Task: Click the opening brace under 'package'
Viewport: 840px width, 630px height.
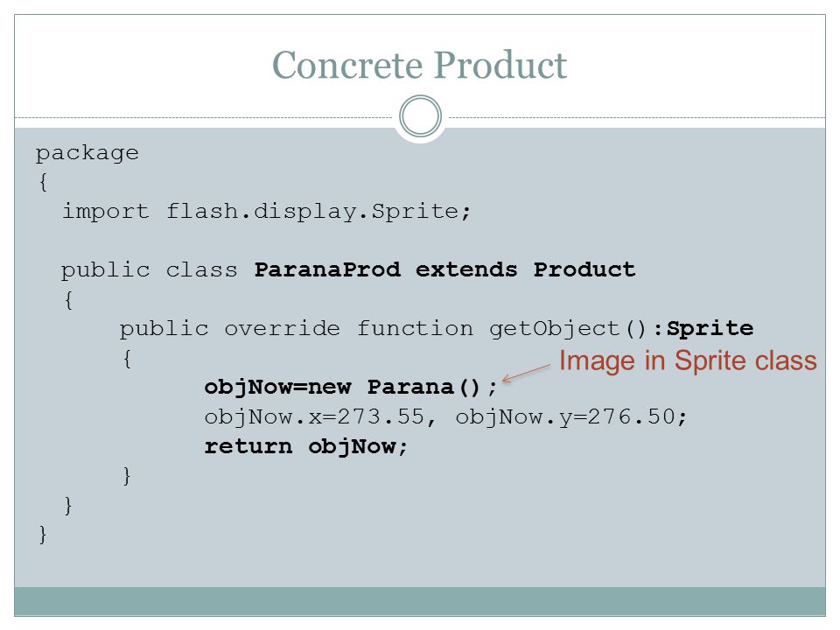Action: point(44,182)
